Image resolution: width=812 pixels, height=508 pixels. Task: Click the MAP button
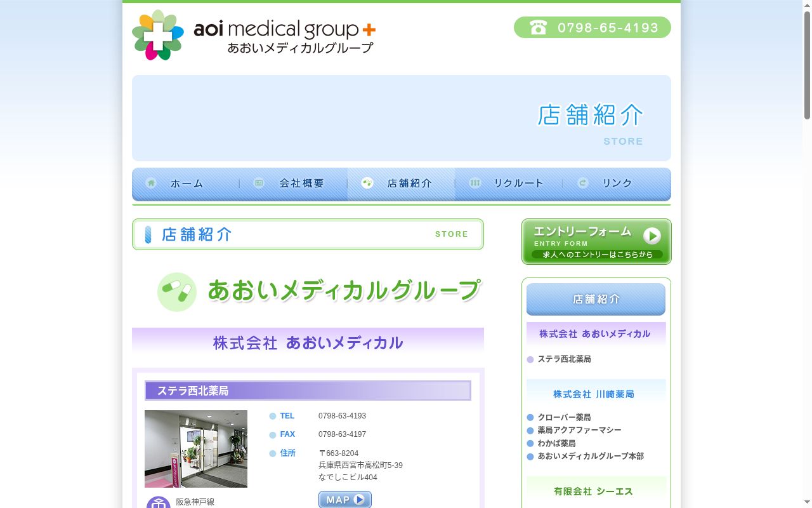[x=345, y=500]
